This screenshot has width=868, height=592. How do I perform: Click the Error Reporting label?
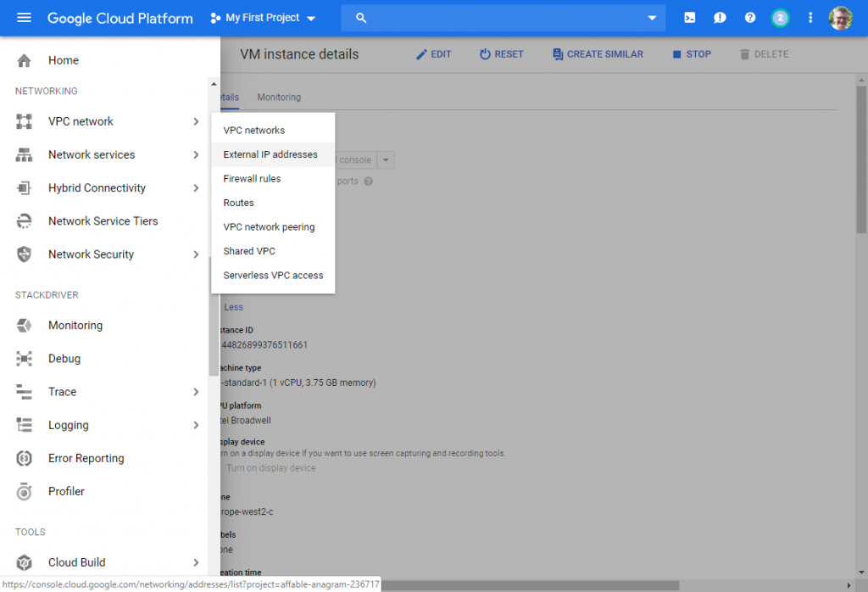86,459
